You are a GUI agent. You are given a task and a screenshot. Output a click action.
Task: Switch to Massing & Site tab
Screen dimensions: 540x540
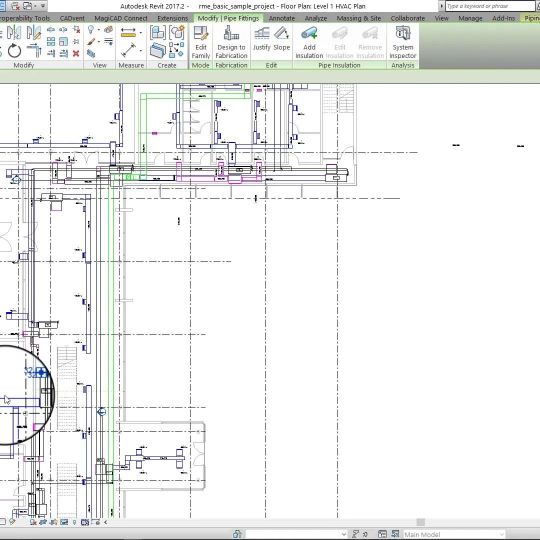point(359,18)
